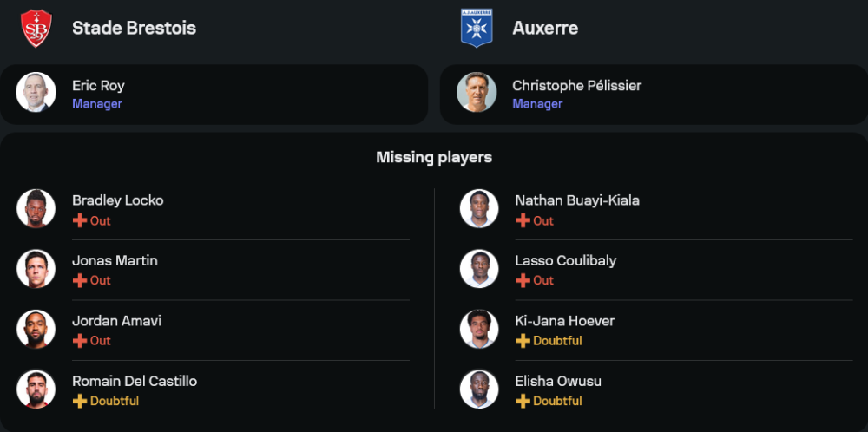
Task: Open Christophe Pélissier's manager photo
Action: click(x=477, y=92)
